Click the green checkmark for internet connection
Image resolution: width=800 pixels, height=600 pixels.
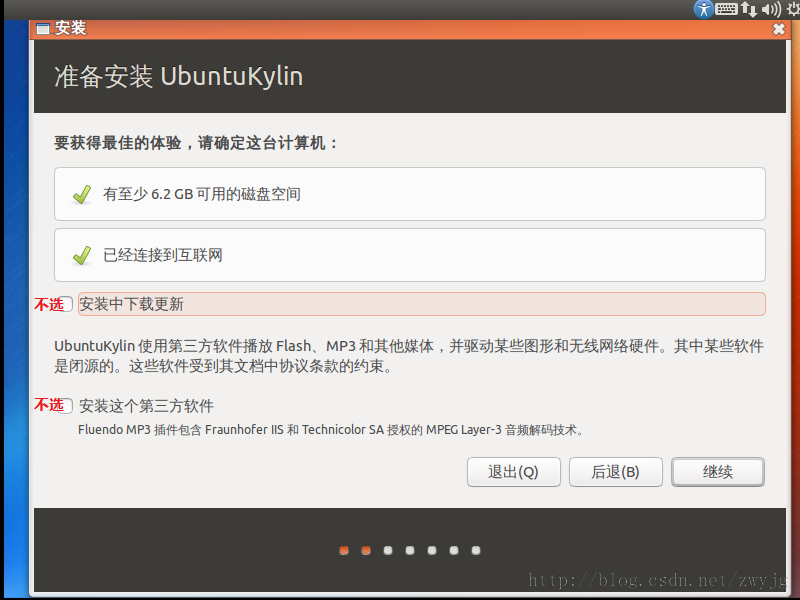pyautogui.click(x=82, y=256)
